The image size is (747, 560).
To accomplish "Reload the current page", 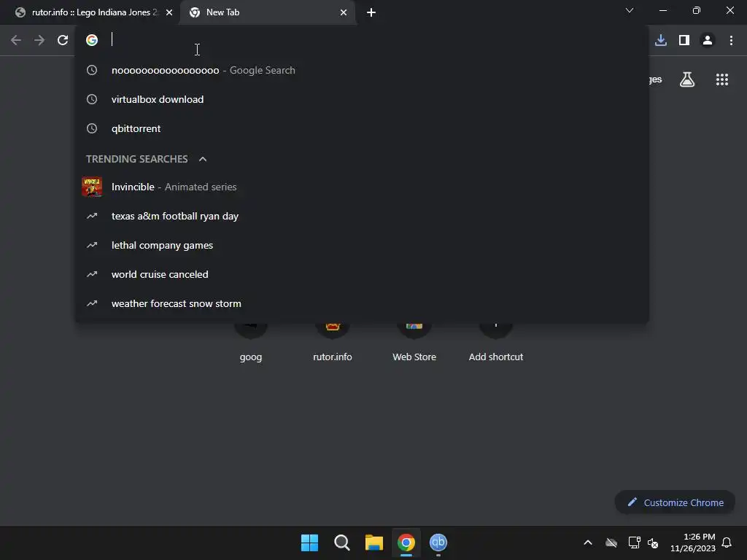I will click(63, 40).
